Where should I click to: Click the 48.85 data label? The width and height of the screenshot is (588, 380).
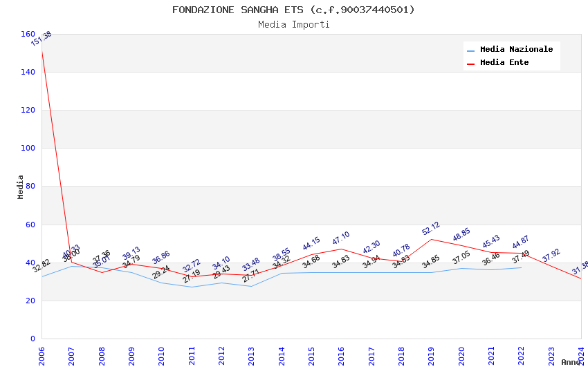[x=461, y=234]
